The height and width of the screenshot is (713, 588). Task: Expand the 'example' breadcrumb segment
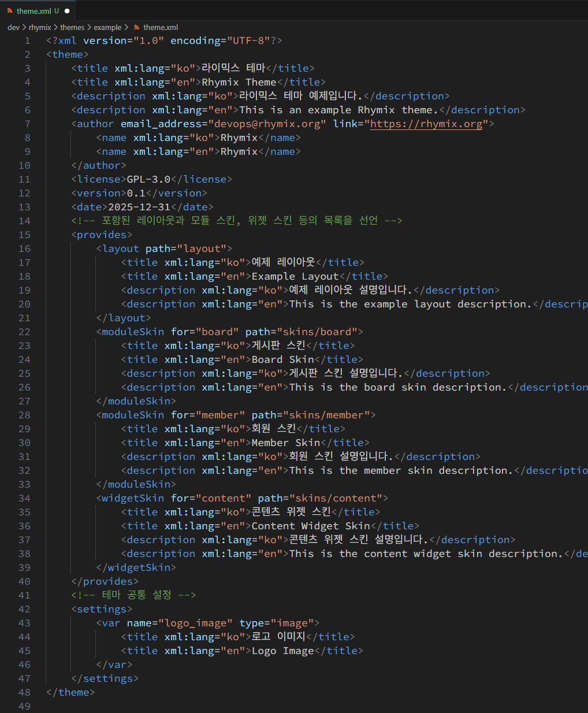click(x=107, y=27)
